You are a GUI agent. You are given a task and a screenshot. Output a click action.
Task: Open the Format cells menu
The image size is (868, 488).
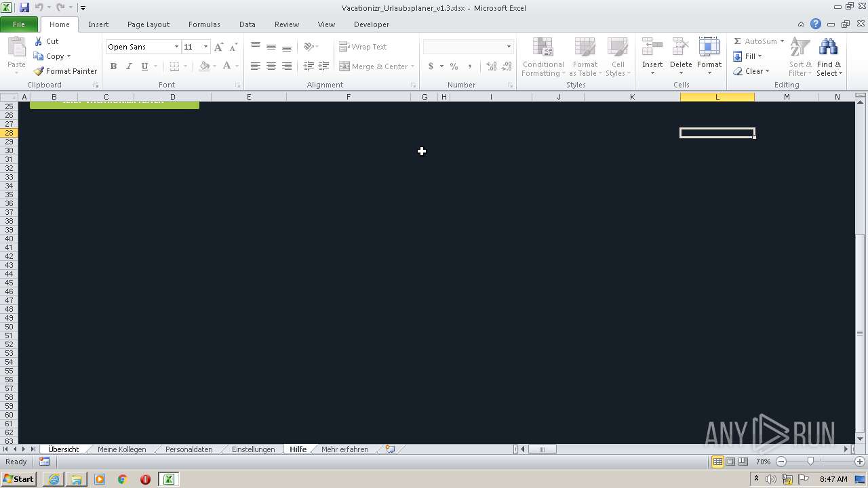(x=709, y=57)
